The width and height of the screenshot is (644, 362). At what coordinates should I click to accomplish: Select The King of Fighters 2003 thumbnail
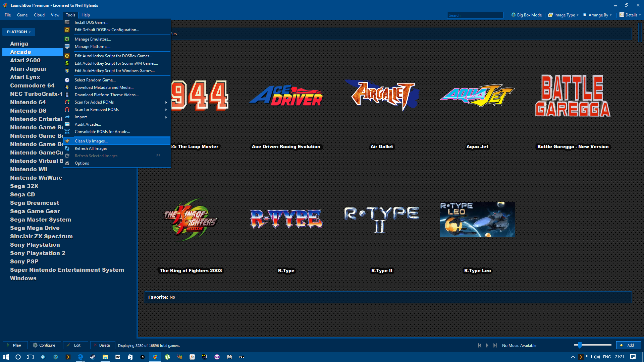[191, 220]
